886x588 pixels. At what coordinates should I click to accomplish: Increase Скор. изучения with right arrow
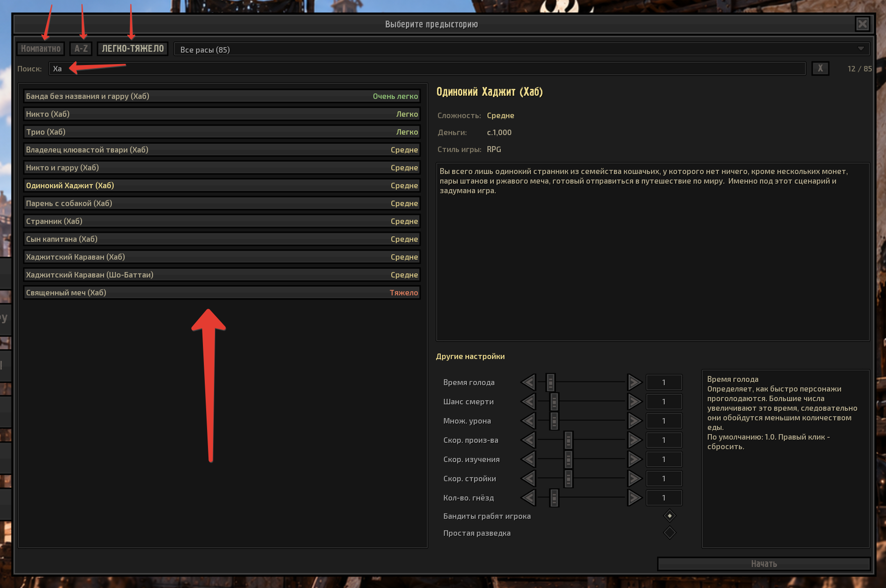point(634,459)
